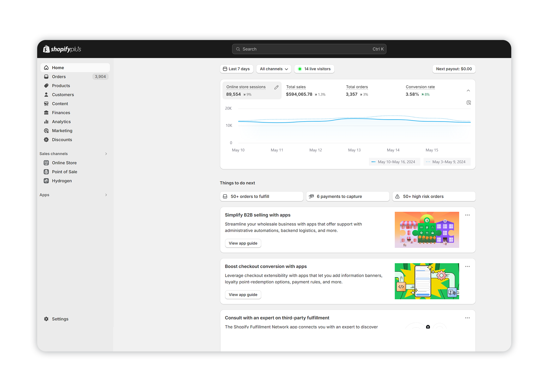Open the Orders section in the sidebar
This screenshot has height=392, width=549.
pos(59,77)
